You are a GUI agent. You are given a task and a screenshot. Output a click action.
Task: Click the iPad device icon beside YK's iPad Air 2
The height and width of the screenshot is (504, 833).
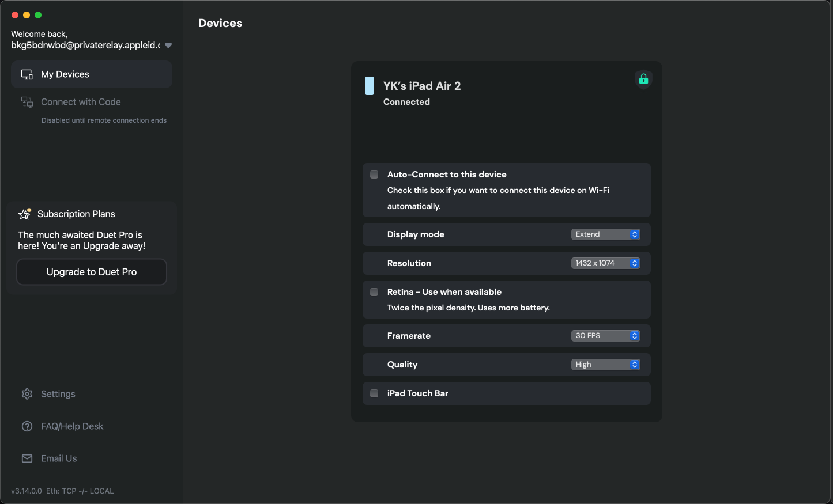(x=370, y=86)
